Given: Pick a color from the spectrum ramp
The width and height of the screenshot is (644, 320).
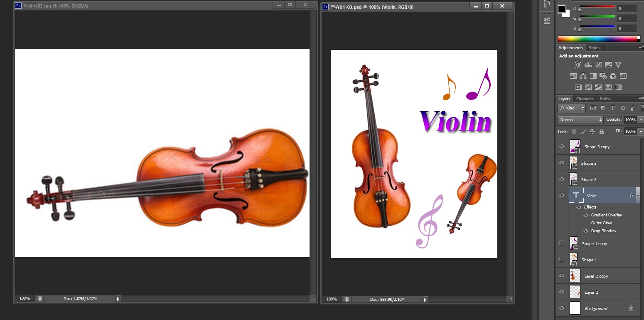Looking at the screenshot, I should pos(597,39).
